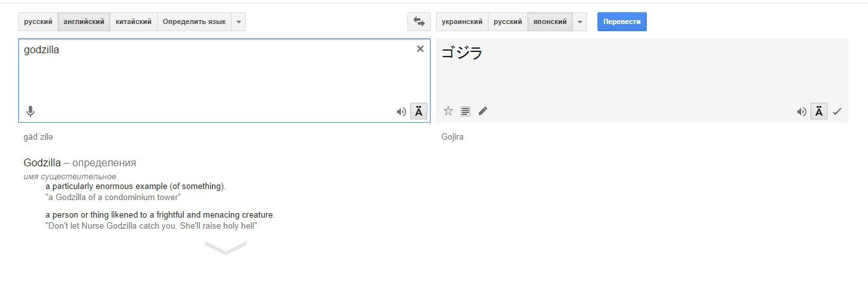The width and height of the screenshot is (868, 282).
Task: Open the target language dropdown arrow
Action: click(580, 21)
